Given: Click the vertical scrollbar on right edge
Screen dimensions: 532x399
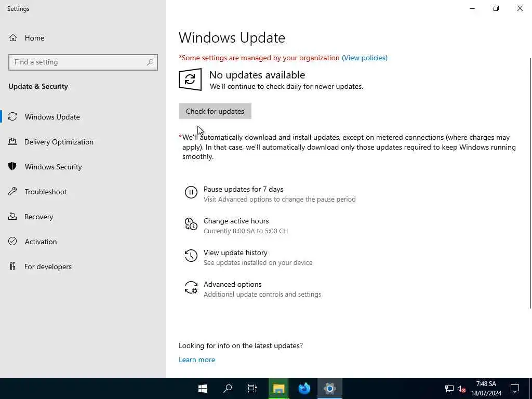Looking at the screenshot, I should 530,183.
